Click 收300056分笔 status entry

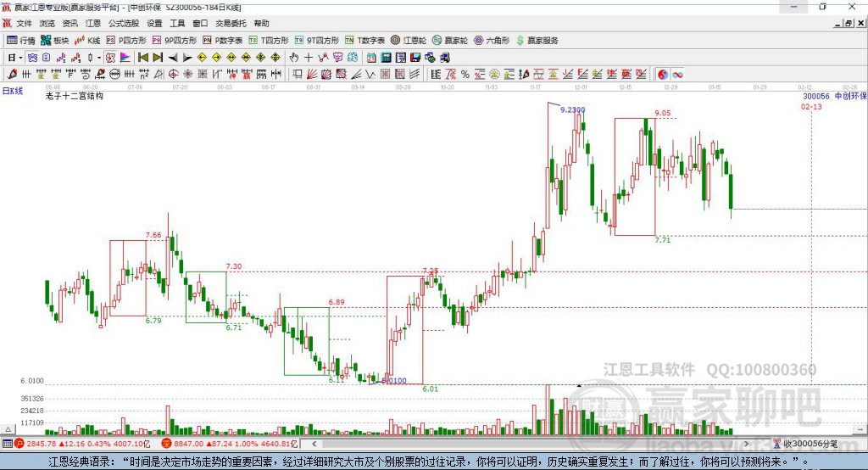pyautogui.click(x=805, y=444)
